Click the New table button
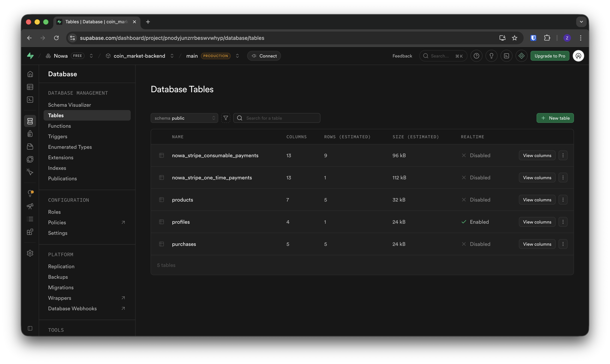This screenshot has width=610, height=364. 555,118
